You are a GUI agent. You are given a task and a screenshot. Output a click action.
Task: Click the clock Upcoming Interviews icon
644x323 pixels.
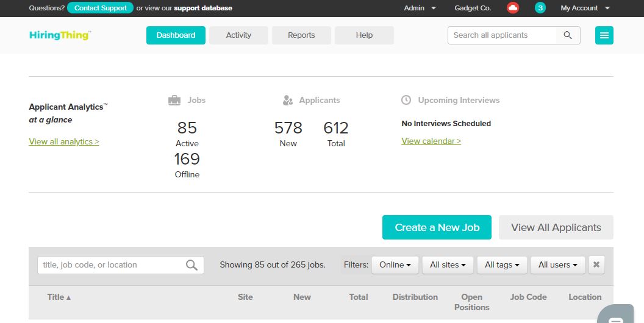point(406,100)
